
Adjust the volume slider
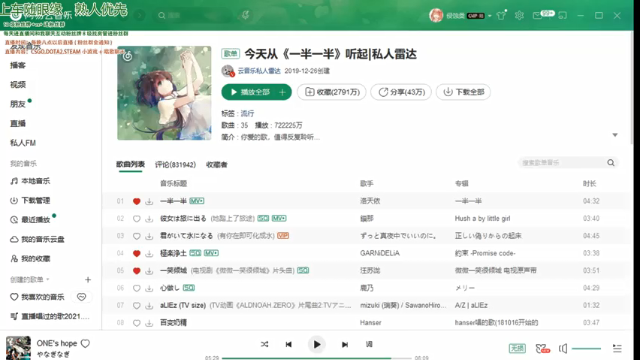pos(586,349)
